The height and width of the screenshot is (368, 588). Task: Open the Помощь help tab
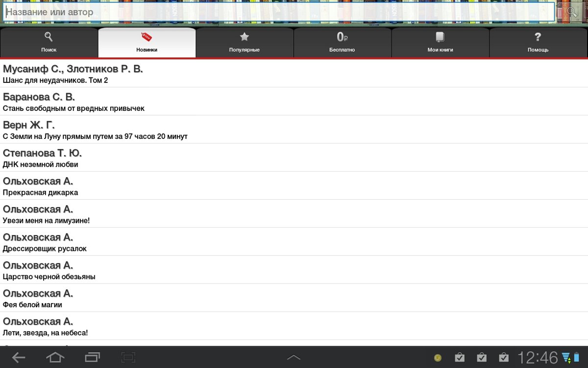538,43
